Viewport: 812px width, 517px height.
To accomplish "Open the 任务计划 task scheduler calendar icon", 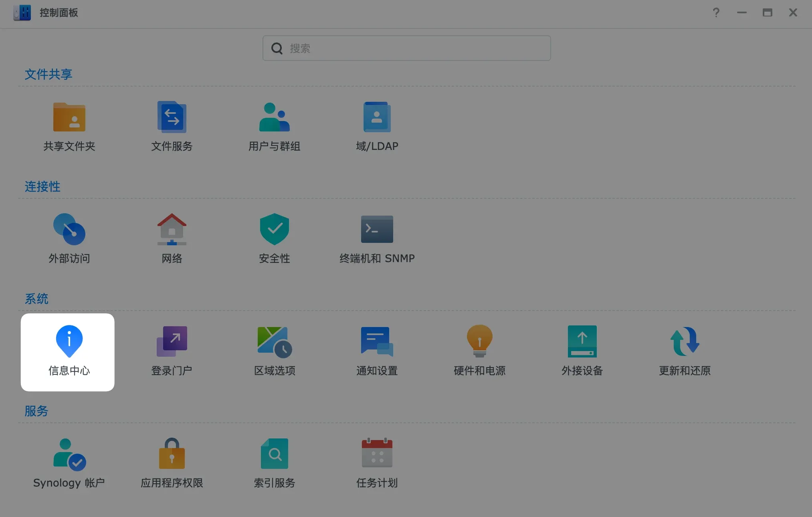I will point(377,453).
